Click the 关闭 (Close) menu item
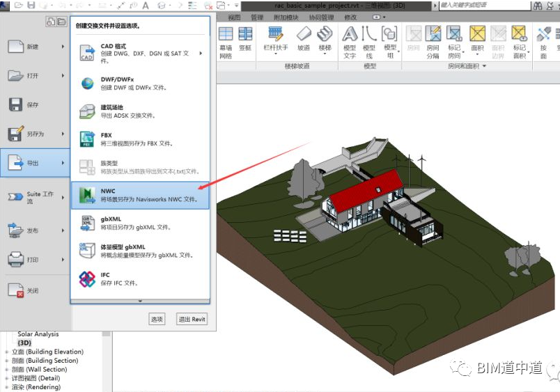Image resolution: width=560 pixels, height=392 pixels. pos(35,290)
